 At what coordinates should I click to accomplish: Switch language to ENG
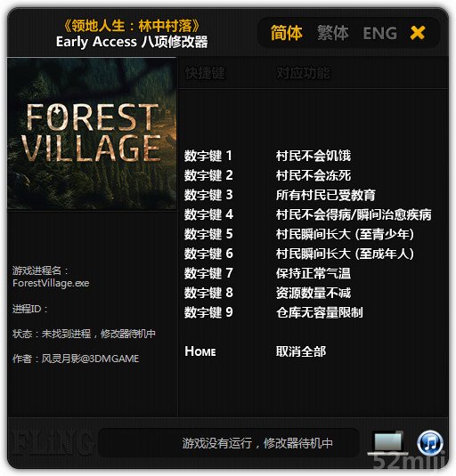(x=380, y=33)
